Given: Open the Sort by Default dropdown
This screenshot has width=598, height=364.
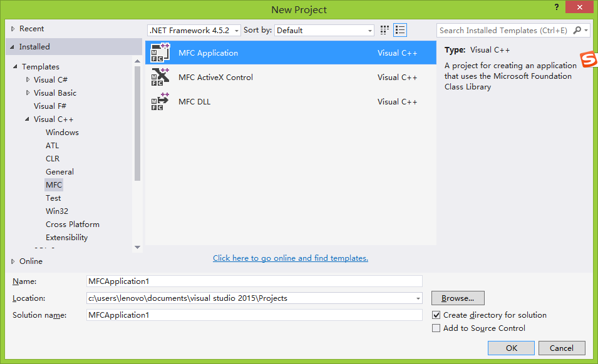Looking at the screenshot, I should (x=324, y=30).
